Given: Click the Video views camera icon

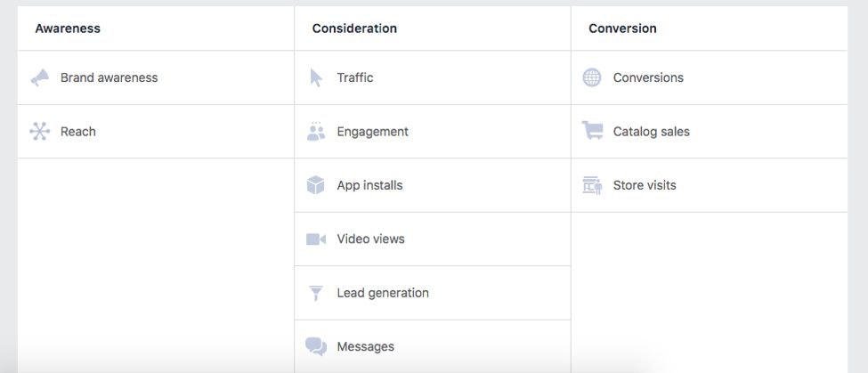Looking at the screenshot, I should point(316,239).
